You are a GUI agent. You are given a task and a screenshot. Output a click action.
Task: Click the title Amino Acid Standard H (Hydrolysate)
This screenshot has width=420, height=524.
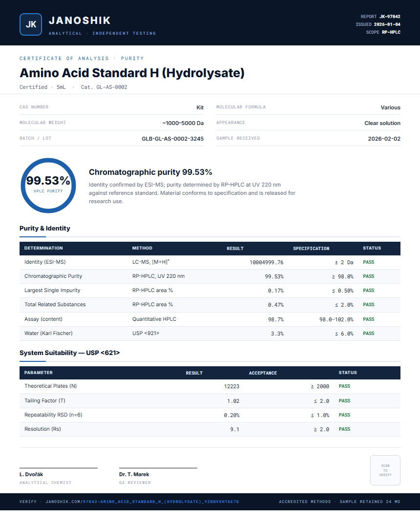point(132,73)
